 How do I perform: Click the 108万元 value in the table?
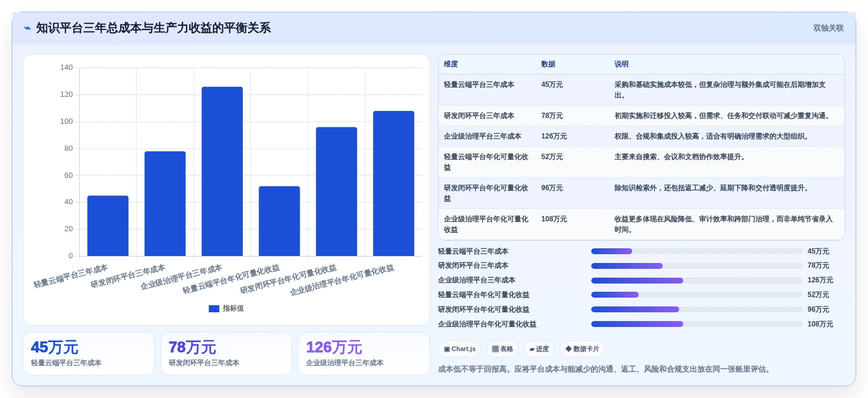[554, 219]
